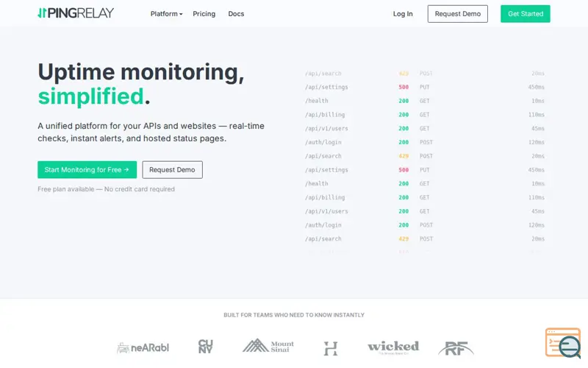This screenshot has width=588, height=368.
Task: Click the CUNY logo
Action: 205,347
